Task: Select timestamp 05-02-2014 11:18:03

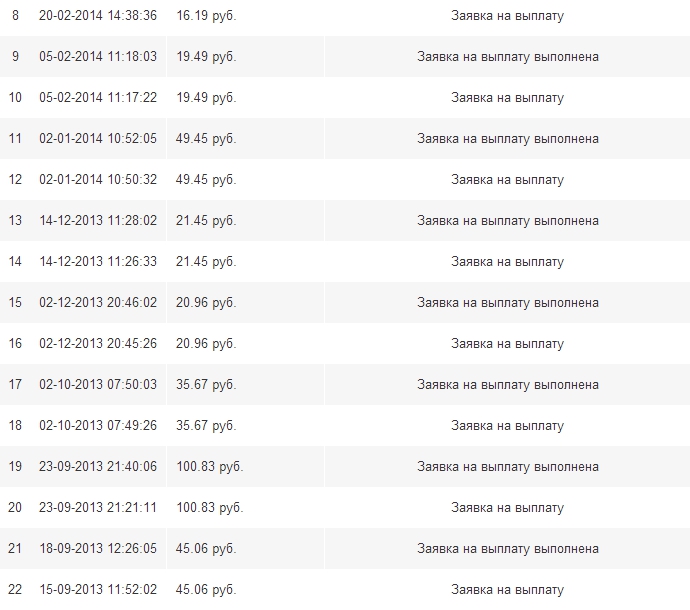Action: [x=97, y=57]
